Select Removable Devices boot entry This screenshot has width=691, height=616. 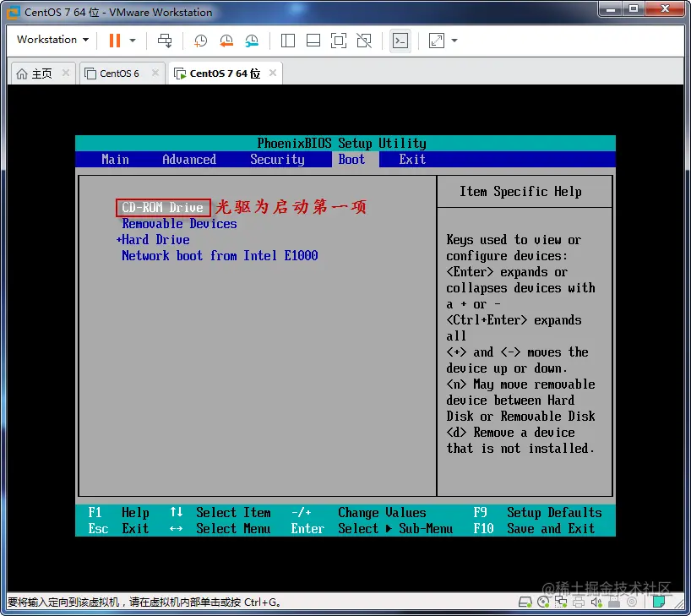179,224
